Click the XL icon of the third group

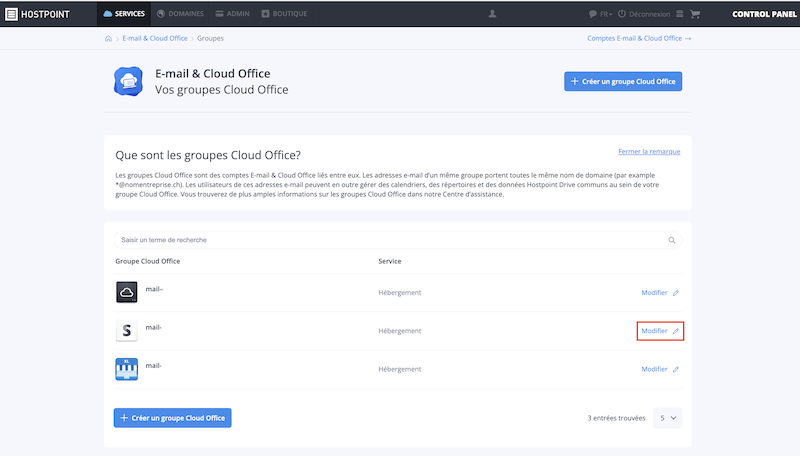[127, 369]
